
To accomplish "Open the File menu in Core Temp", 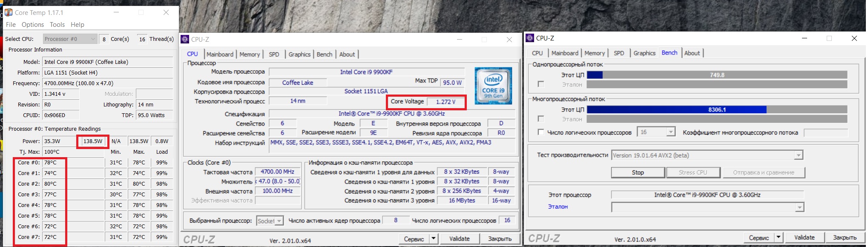I will [x=11, y=25].
